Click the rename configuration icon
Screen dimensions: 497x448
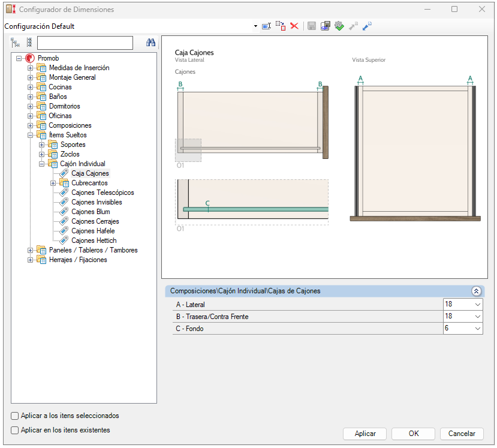pyautogui.click(x=267, y=26)
